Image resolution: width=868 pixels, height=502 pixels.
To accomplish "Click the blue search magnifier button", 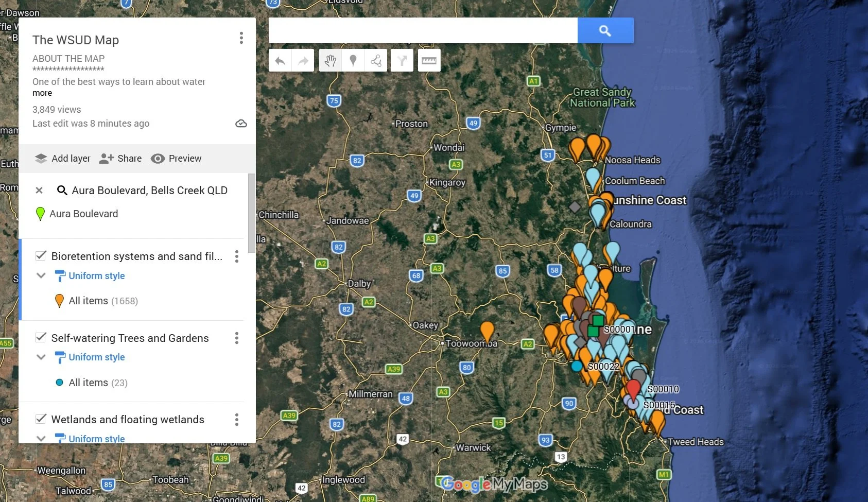I will pos(605,30).
